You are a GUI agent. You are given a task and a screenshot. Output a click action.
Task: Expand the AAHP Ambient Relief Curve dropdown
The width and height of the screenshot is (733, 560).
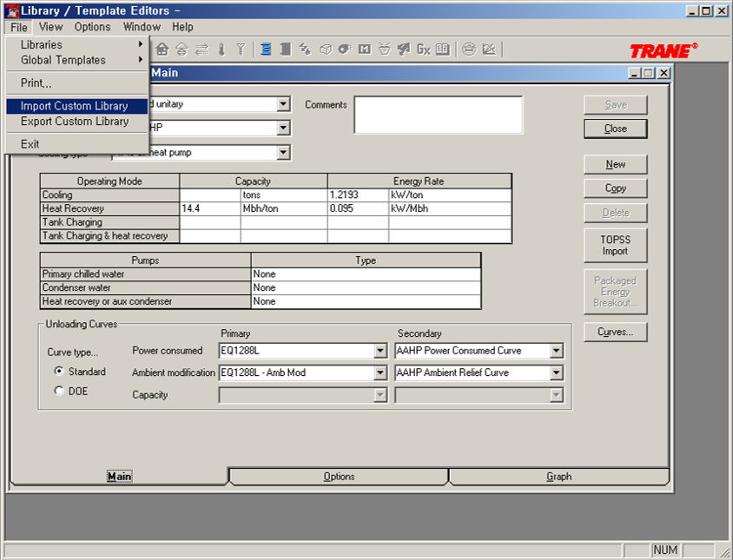(556, 373)
